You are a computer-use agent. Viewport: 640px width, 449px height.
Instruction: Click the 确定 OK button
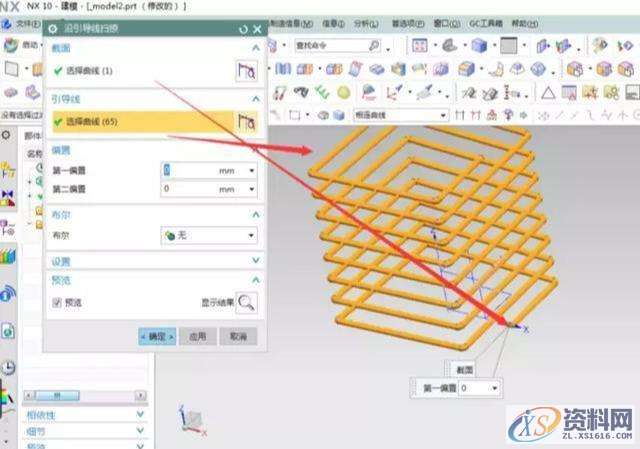tap(157, 336)
